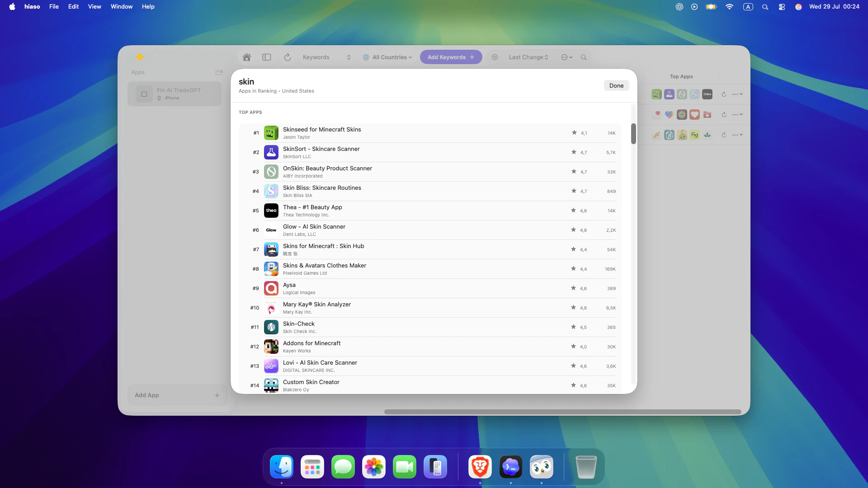Image resolution: width=868 pixels, height=488 pixels.
Task: Click the vertical scrollbar in apps list
Action: (x=633, y=134)
